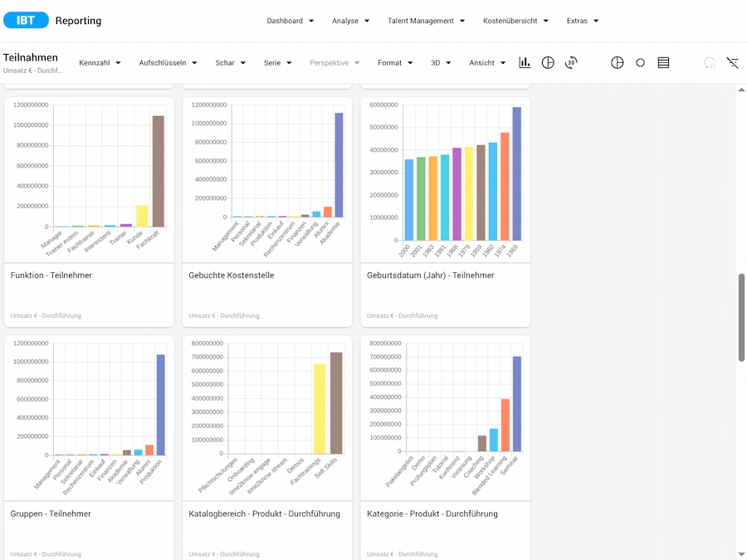Click the Gruppen - Teilnehmer card title

pyautogui.click(x=51, y=514)
